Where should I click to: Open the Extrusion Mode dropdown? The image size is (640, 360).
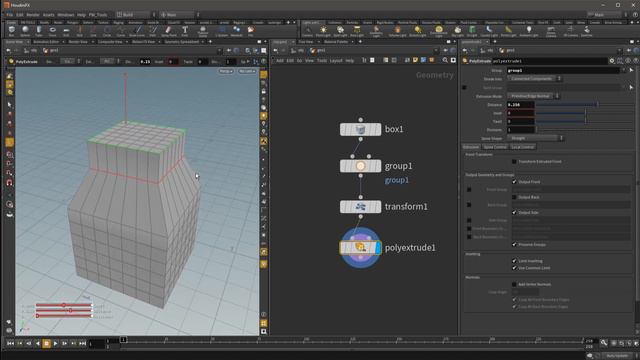pyautogui.click(x=533, y=96)
